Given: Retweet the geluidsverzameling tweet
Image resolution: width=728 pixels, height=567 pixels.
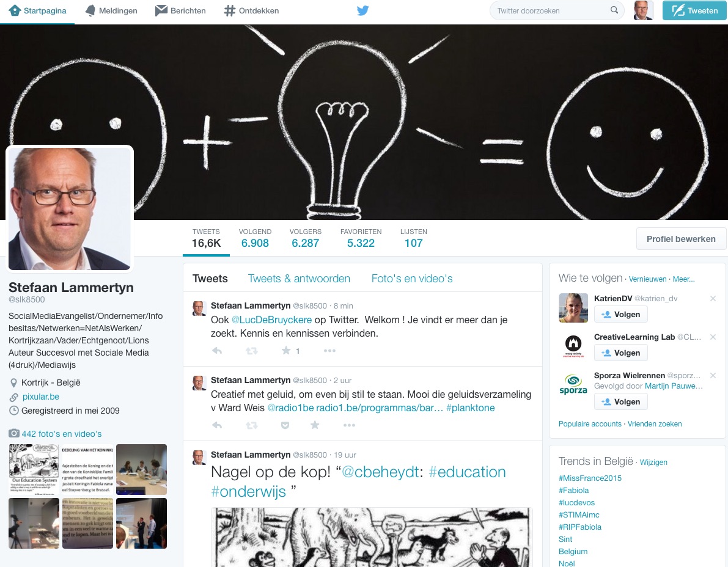Looking at the screenshot, I should coord(252,425).
